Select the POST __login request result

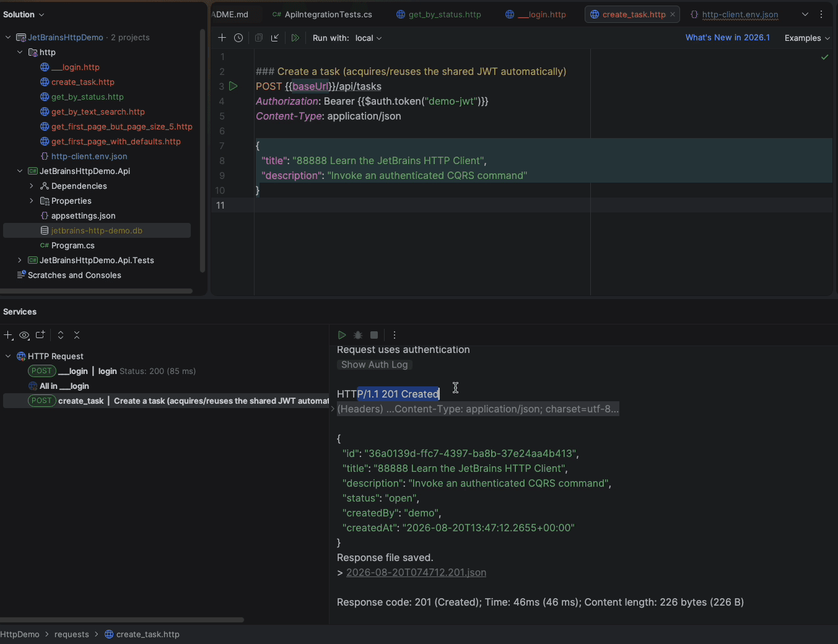(x=111, y=371)
